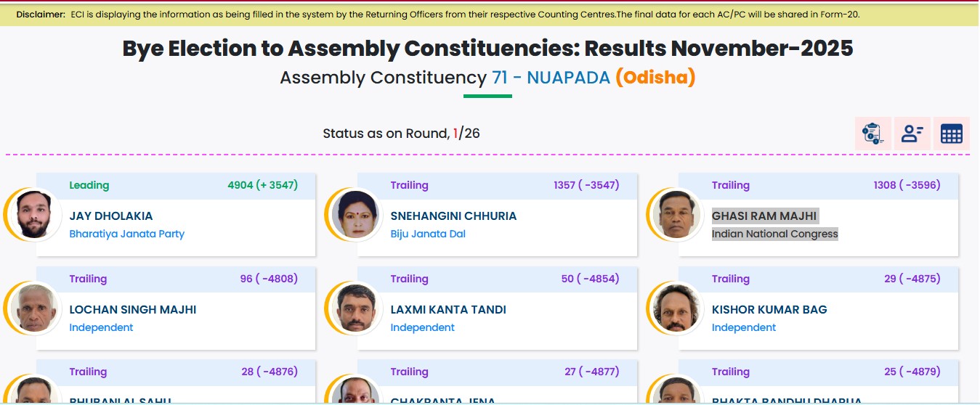Image resolution: width=980 pixels, height=405 pixels.
Task: Click the LAXMI KANTA TANDI name
Action: [x=448, y=310]
